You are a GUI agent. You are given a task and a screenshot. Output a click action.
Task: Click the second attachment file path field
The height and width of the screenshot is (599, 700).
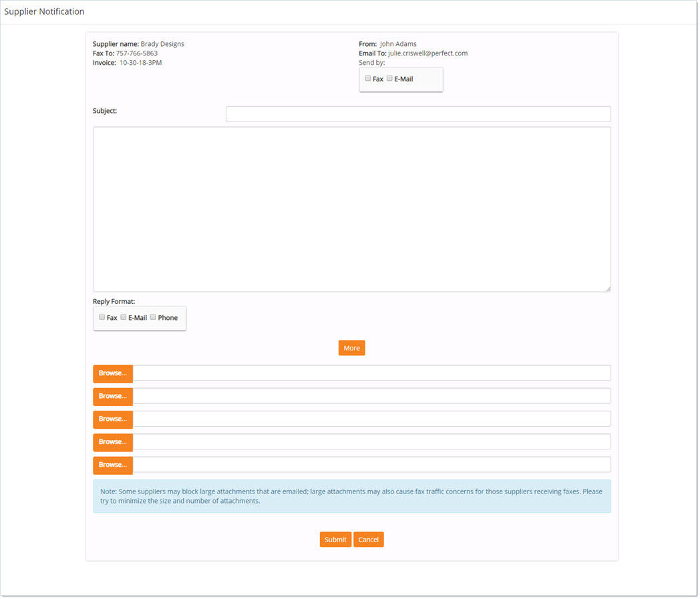[x=372, y=396]
